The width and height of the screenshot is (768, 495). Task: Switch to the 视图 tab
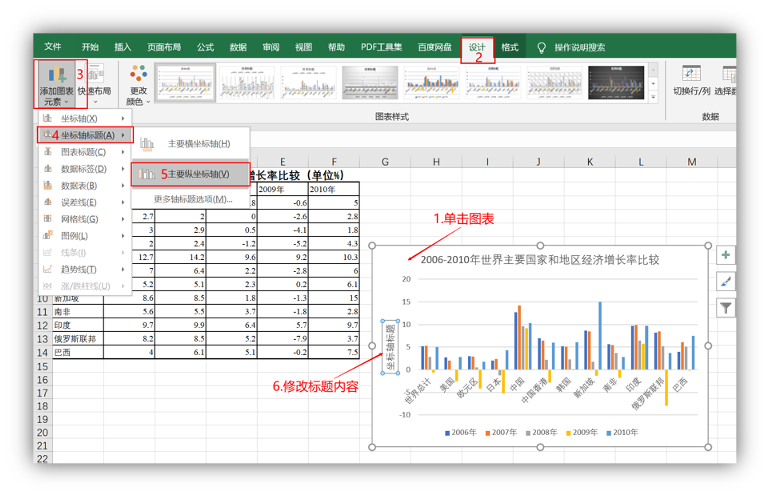click(x=304, y=47)
